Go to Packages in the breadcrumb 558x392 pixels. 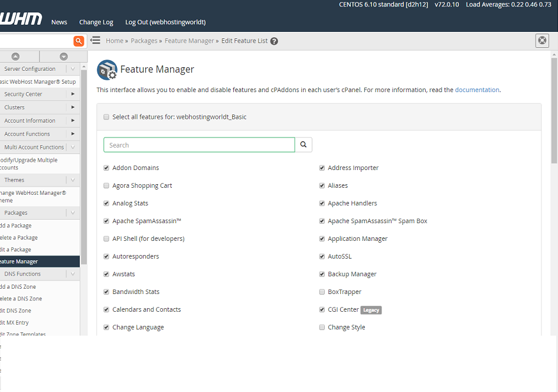(x=143, y=41)
